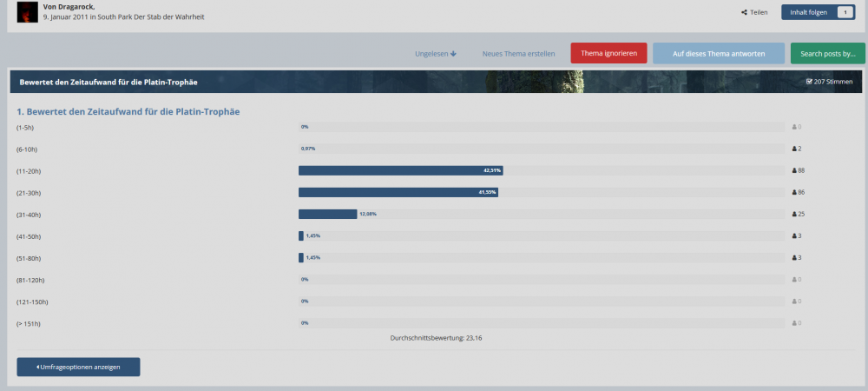Click the voter icon for 6-10h row
This screenshot has width=868, height=391.
[x=794, y=149]
